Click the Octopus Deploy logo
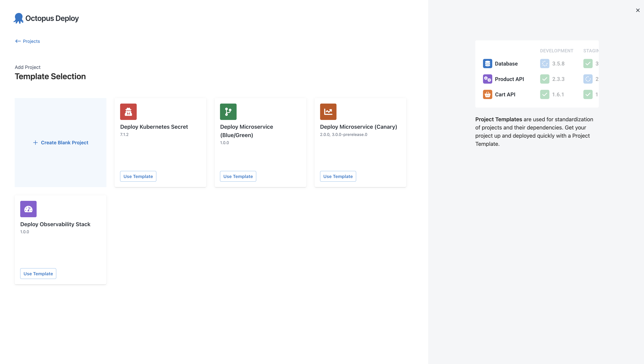644x364 pixels. [46, 18]
